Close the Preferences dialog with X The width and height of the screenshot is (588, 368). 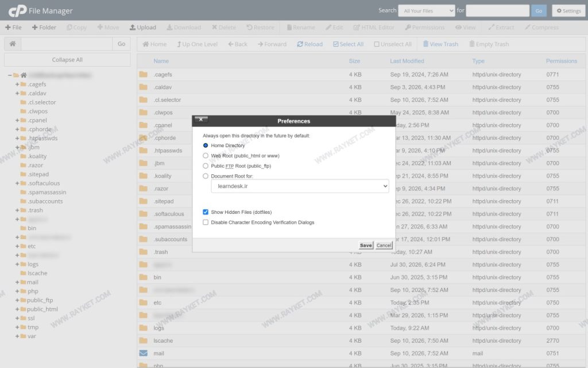point(201,120)
